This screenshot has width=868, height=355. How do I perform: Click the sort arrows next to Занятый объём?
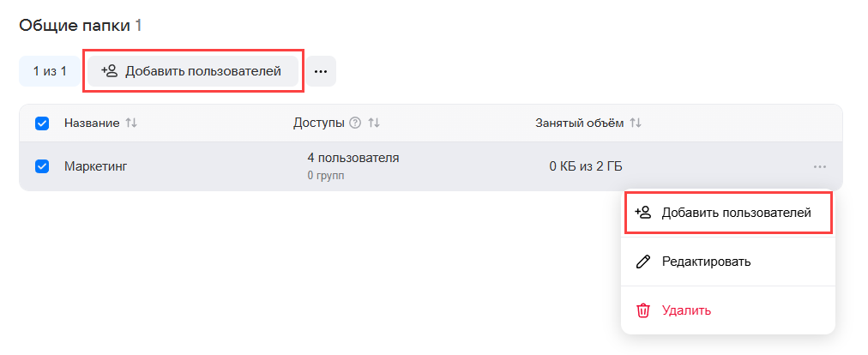point(636,123)
